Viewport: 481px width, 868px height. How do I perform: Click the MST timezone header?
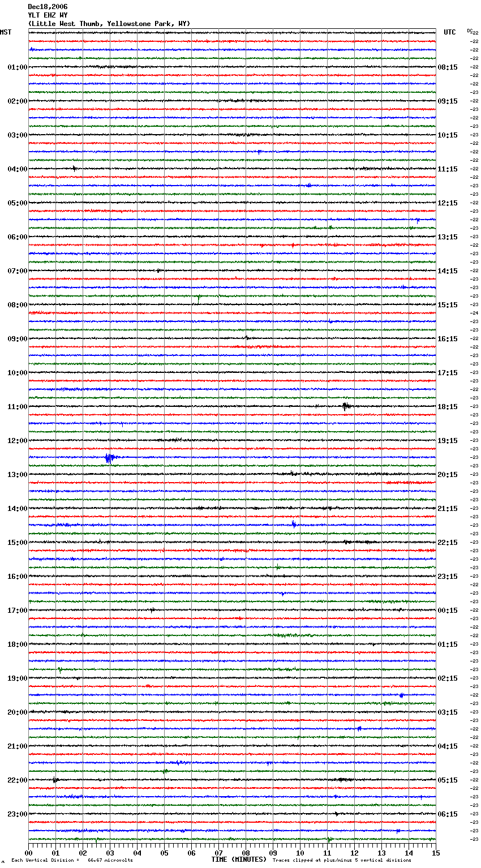6,32
